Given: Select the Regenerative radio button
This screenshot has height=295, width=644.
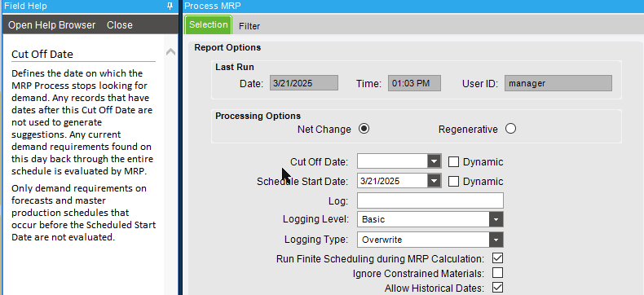Looking at the screenshot, I should (510, 129).
